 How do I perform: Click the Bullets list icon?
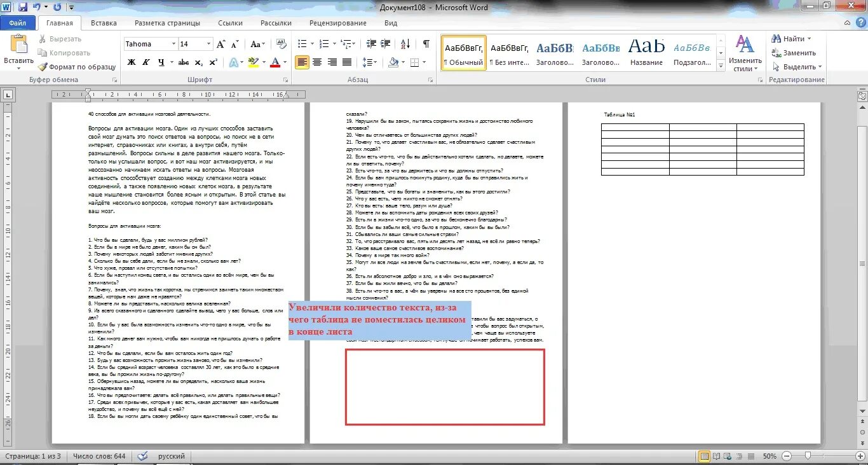click(302, 44)
